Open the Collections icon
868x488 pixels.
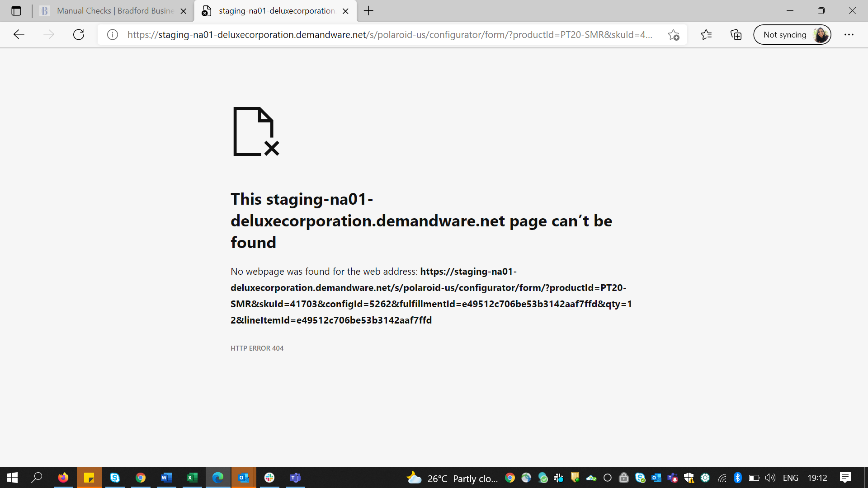tap(736, 35)
